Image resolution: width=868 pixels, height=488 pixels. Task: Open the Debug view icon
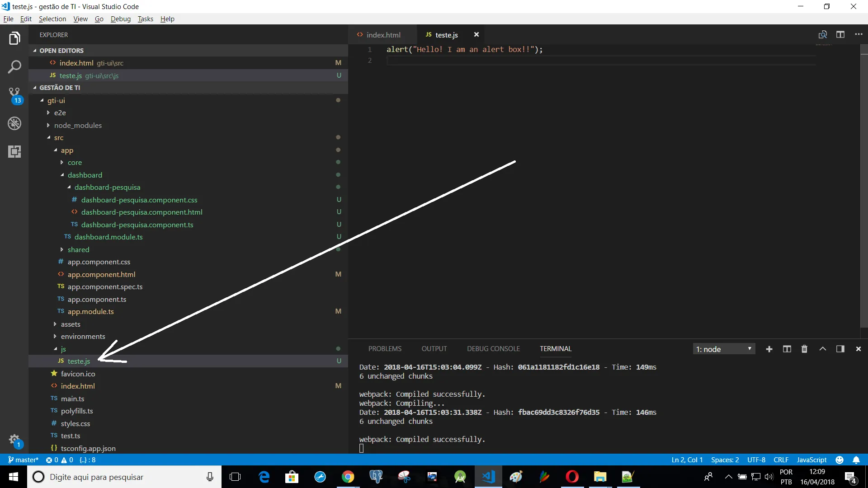coord(14,123)
